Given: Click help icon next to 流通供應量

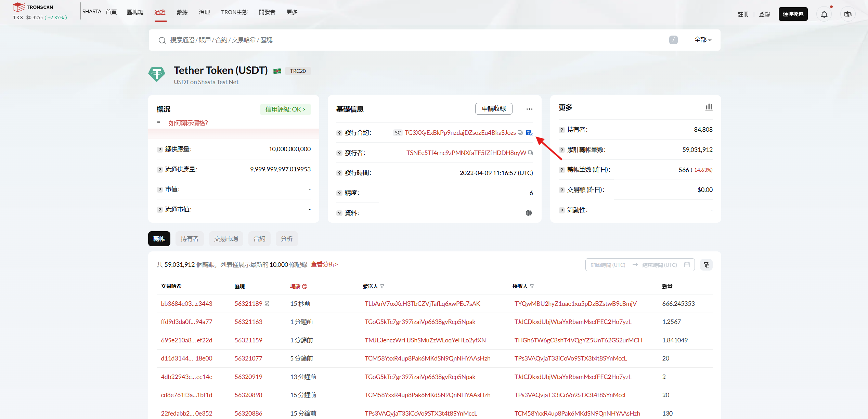Looking at the screenshot, I should tap(159, 170).
